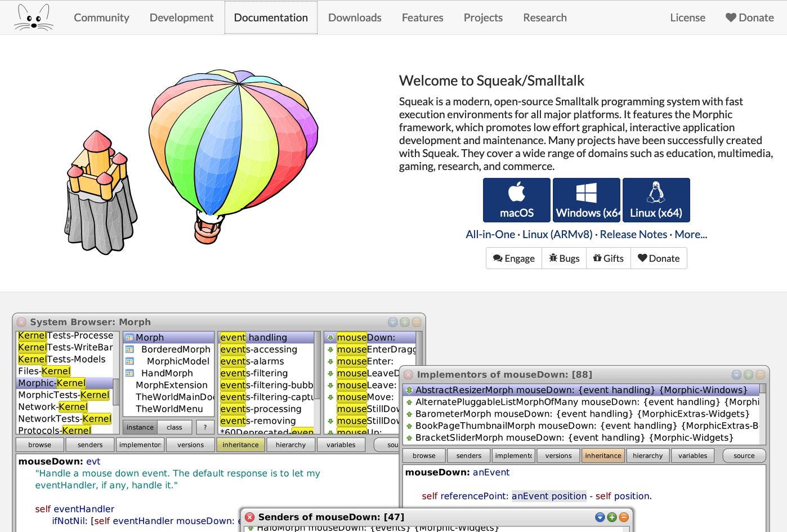This screenshot has width=787, height=532.
Task: Click the ? button in System Browser
Action: [x=205, y=427]
